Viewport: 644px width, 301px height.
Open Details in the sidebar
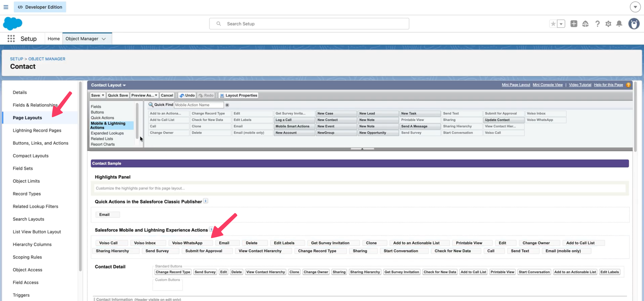coord(20,92)
